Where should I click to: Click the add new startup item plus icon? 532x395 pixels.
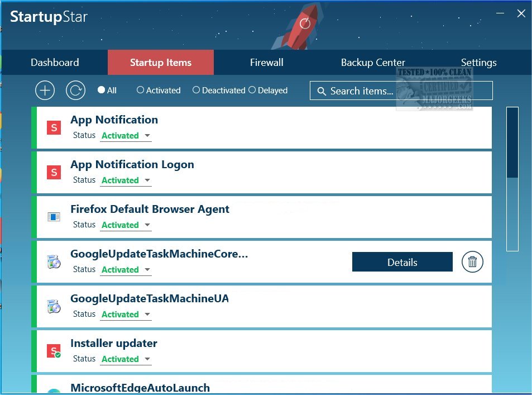[45, 91]
